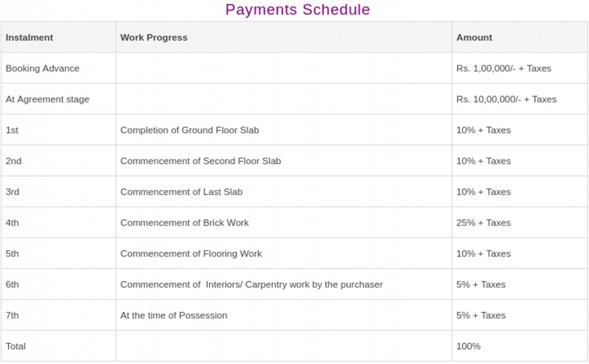Select At the time of Possession
Screen dimensions: 589x364
(x=174, y=315)
